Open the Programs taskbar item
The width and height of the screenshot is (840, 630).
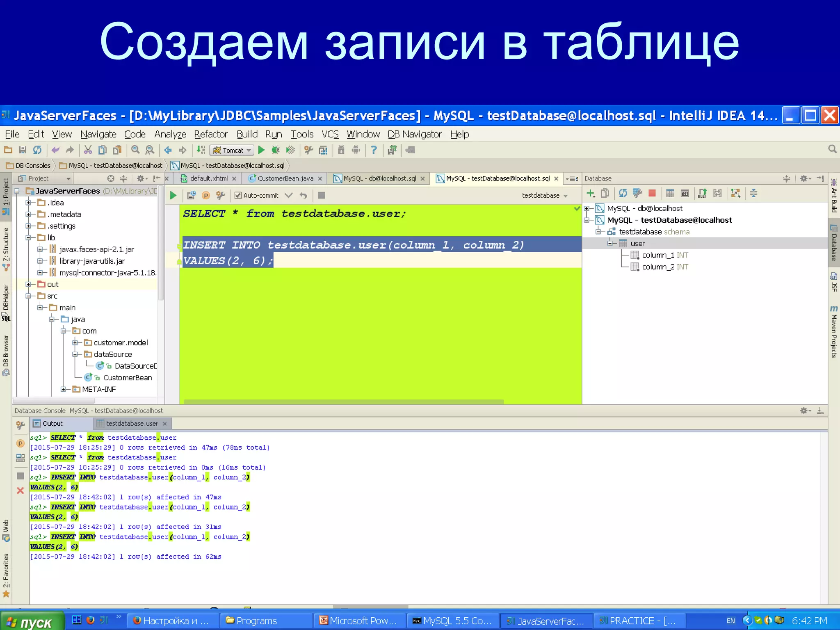point(267,621)
